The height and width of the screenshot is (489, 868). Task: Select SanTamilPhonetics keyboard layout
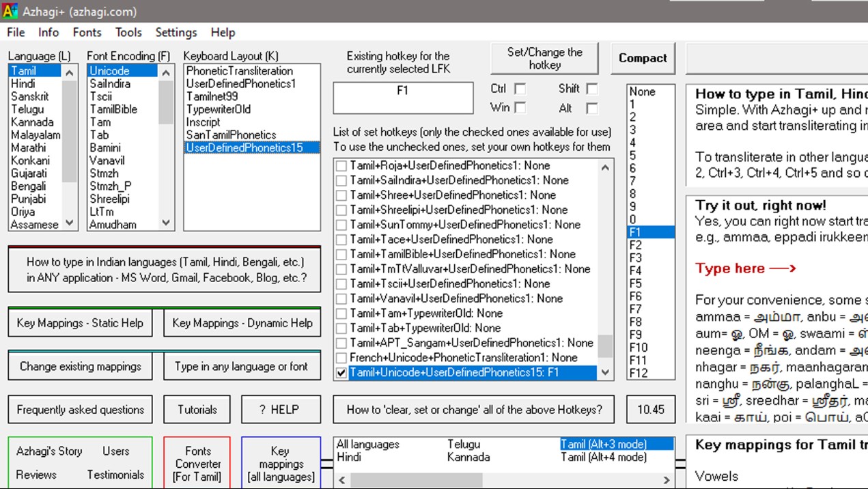(x=252, y=135)
